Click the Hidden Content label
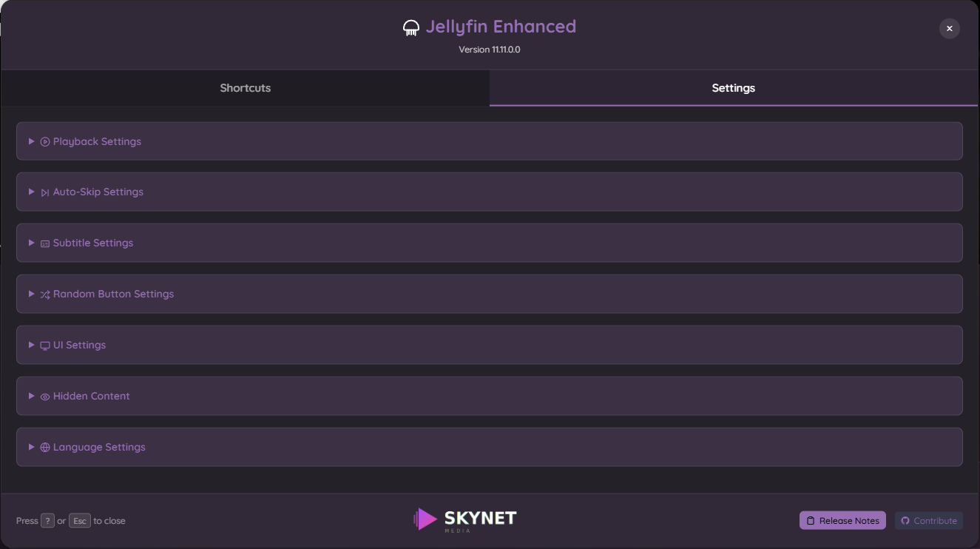 pyautogui.click(x=91, y=396)
